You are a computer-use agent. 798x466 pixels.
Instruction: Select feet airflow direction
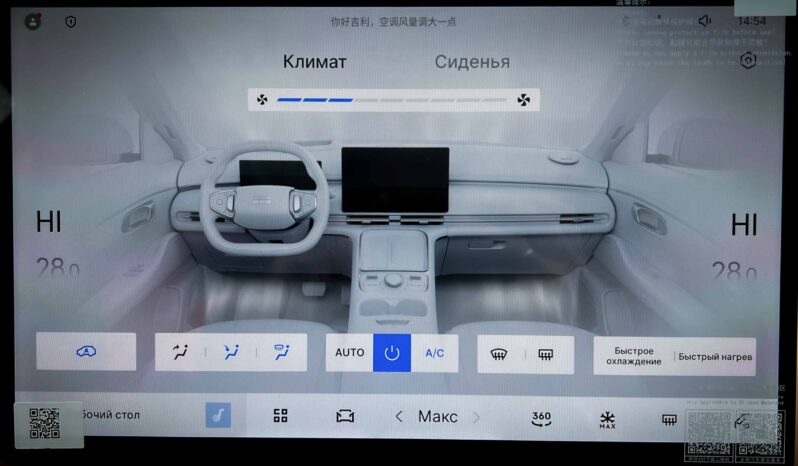tap(281, 352)
